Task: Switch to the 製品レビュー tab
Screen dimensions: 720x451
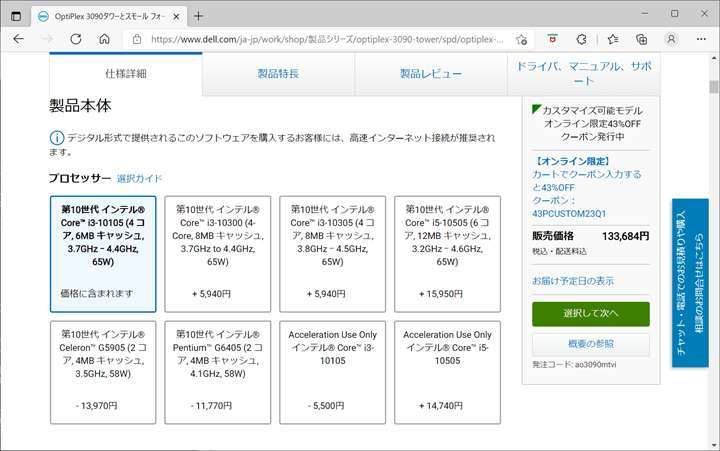Action: 431,73
